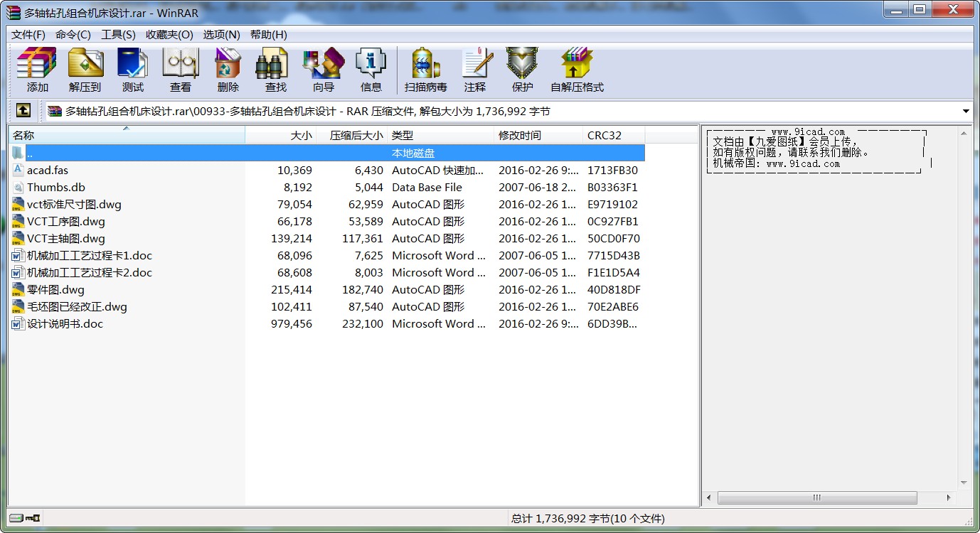Select file name 设计说明书.doc
The height and width of the screenshot is (533, 980).
tap(65, 323)
